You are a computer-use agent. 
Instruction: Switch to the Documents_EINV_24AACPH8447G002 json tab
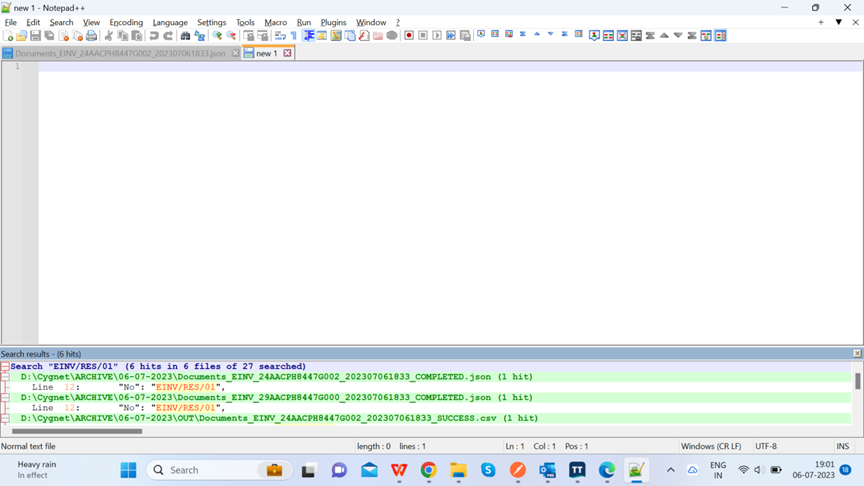click(120, 53)
